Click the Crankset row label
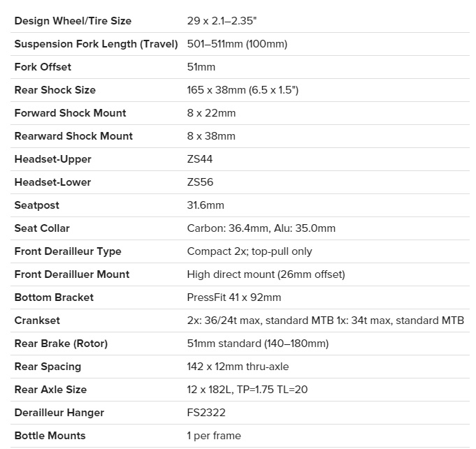476x449 pixels. pos(37,321)
